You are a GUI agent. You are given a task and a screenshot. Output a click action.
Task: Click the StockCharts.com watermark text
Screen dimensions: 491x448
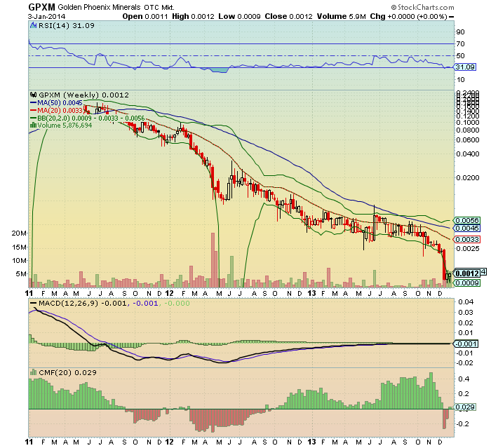[422, 7]
